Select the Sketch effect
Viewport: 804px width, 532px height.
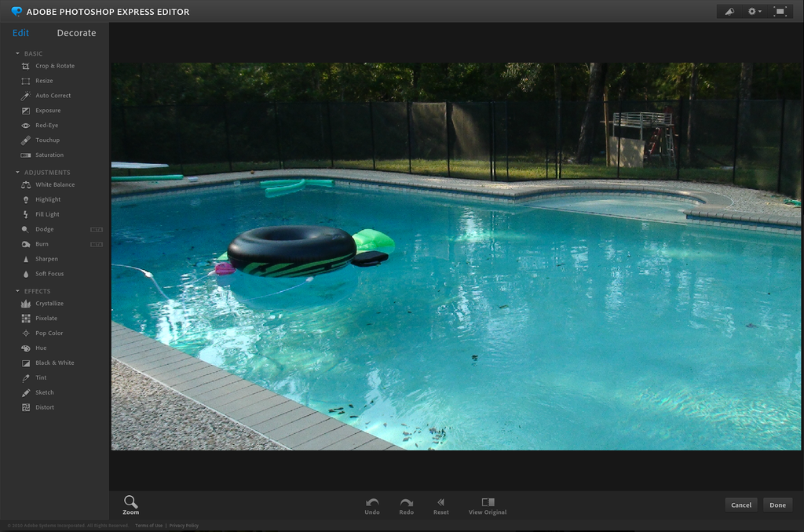point(46,392)
